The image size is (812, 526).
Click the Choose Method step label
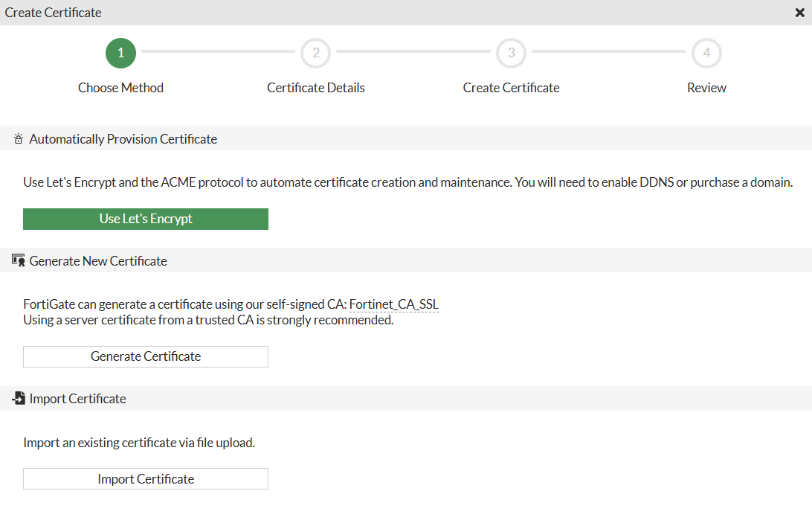[x=120, y=88]
